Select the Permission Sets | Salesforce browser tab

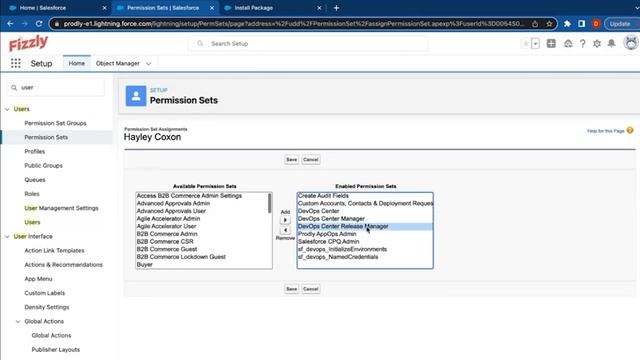pyautogui.click(x=163, y=8)
